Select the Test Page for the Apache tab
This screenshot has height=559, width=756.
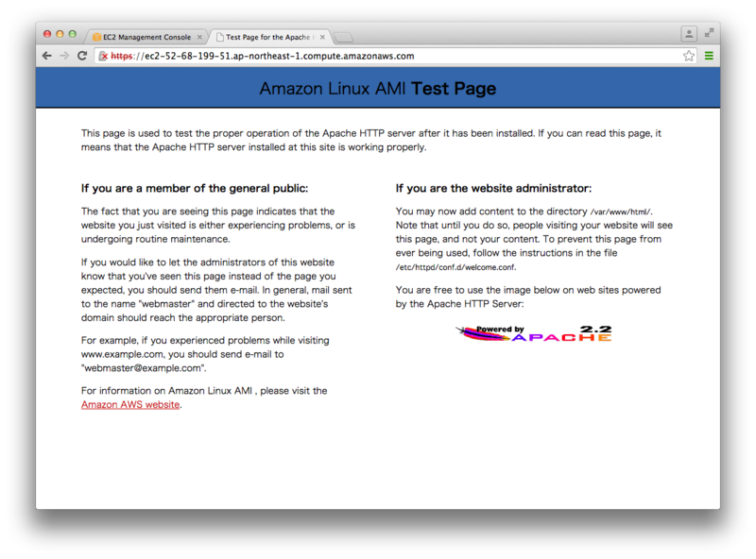[270, 37]
